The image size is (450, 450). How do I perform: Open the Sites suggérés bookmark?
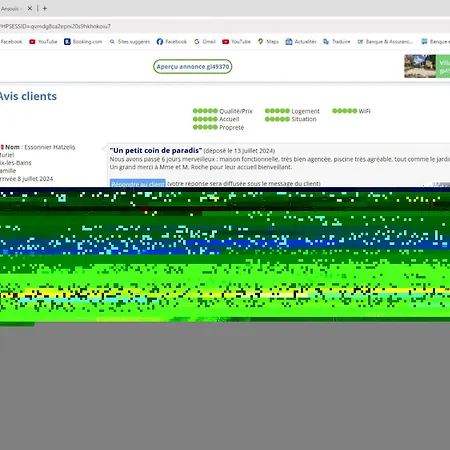pyautogui.click(x=130, y=42)
